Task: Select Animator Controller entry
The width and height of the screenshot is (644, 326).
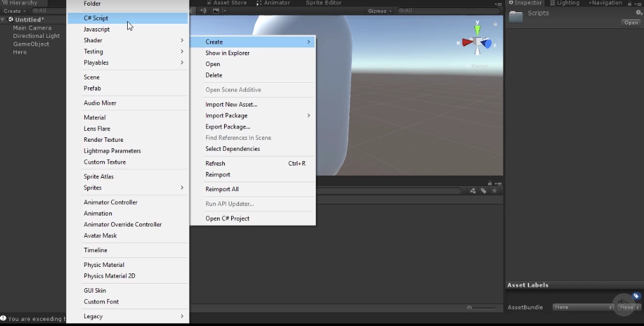Action: (x=128, y=202)
